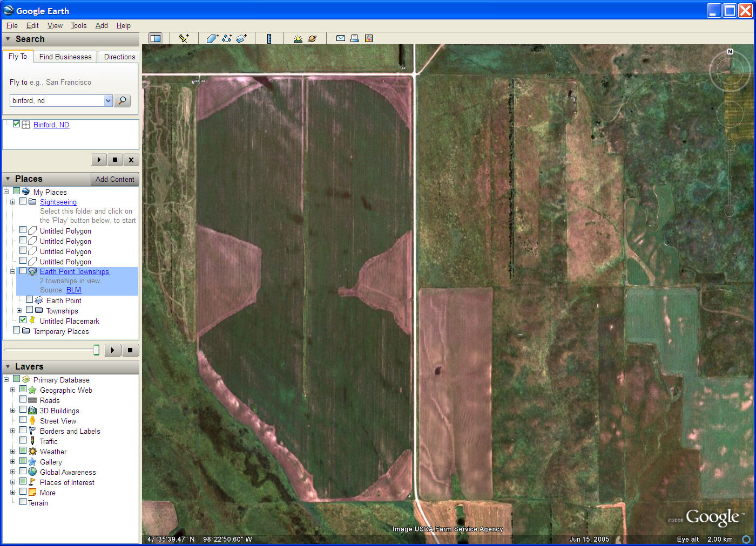Open the Sightseeing link

click(x=58, y=202)
